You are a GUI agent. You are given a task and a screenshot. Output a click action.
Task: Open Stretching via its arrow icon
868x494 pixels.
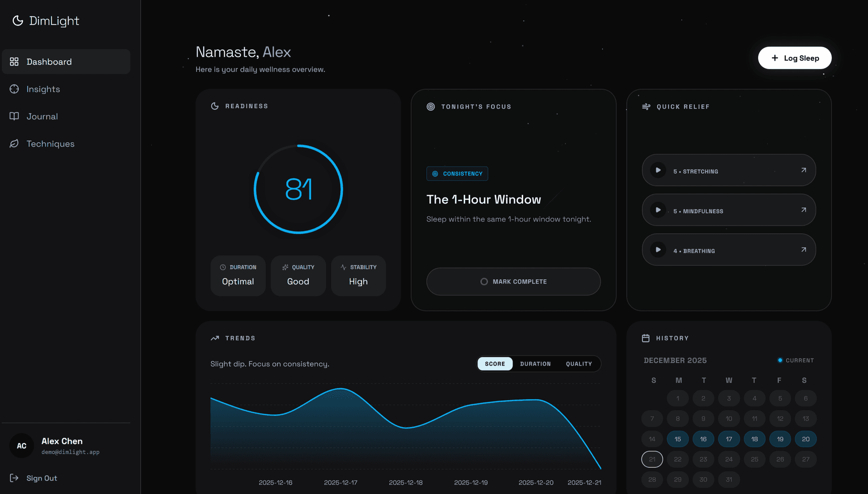[x=803, y=170]
